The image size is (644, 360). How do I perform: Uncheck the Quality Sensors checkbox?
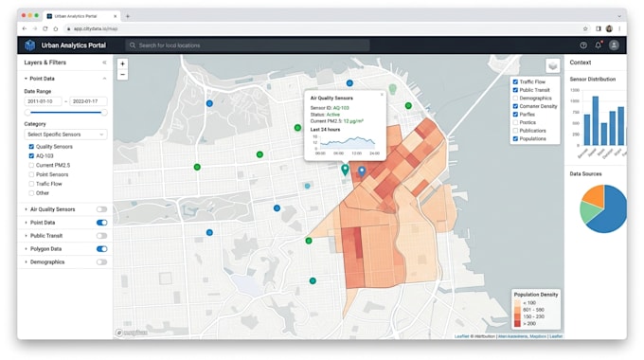(x=31, y=147)
